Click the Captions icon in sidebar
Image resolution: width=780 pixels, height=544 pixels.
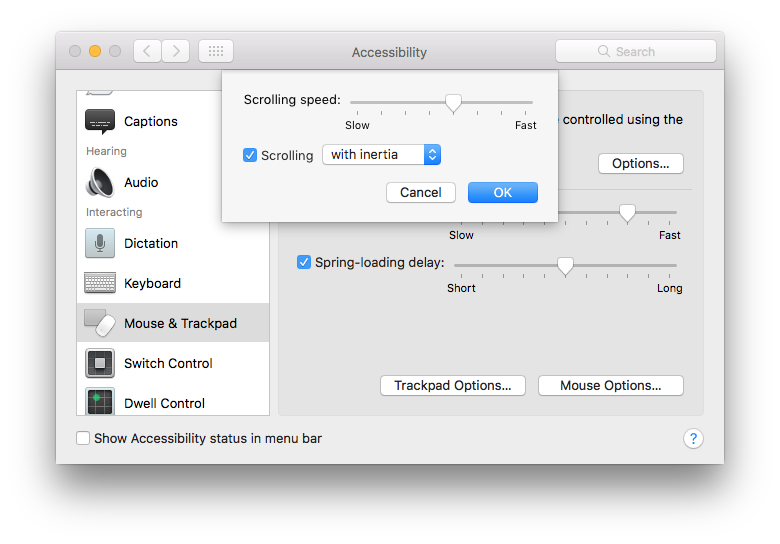point(100,122)
